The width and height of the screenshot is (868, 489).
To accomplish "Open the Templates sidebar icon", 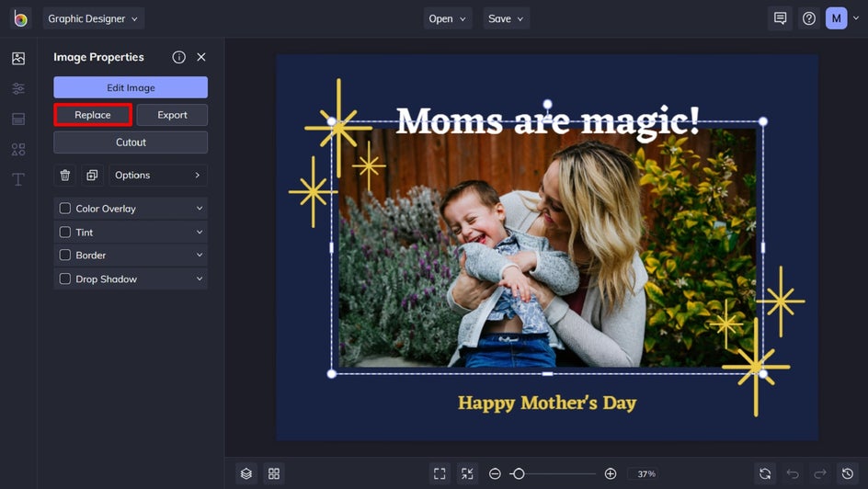I will click(18, 119).
